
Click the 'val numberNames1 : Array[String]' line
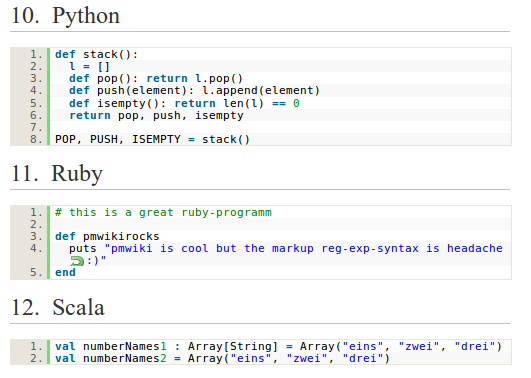click(278, 346)
